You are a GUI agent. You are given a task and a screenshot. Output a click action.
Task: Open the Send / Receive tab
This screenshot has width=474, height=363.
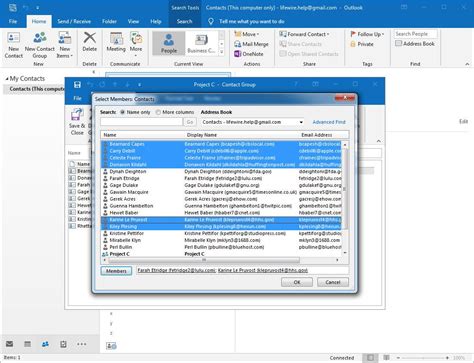(x=74, y=21)
